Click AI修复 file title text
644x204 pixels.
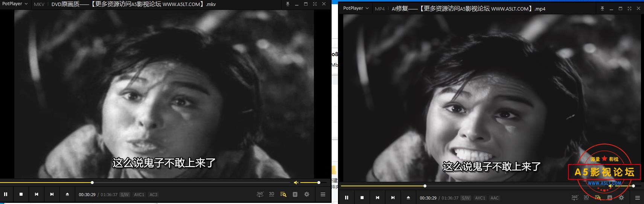pos(468,9)
